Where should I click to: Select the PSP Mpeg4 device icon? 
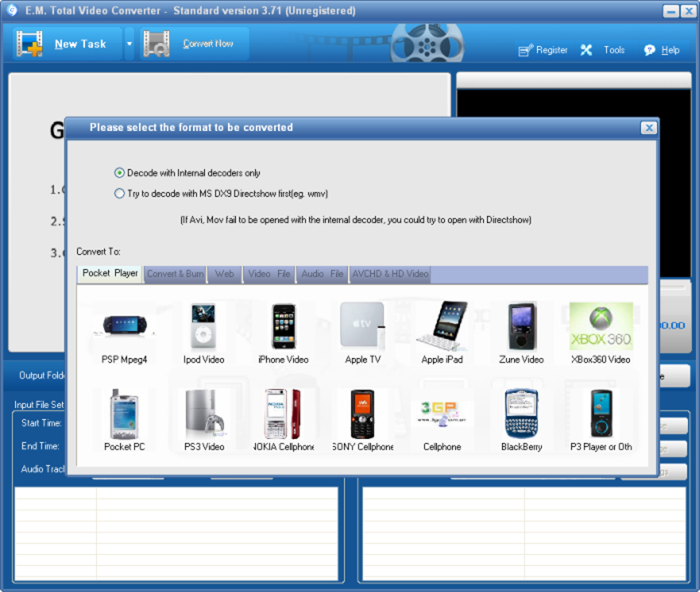point(124,326)
